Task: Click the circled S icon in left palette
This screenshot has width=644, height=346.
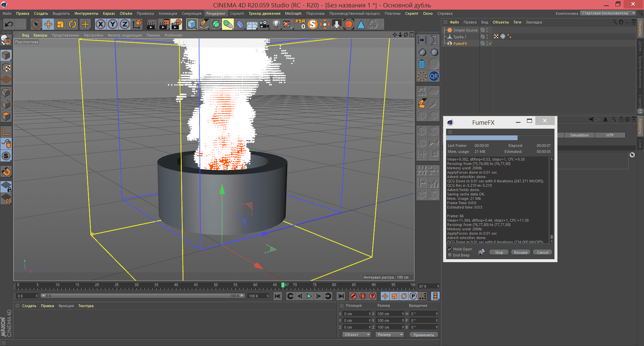Action: pos(6,156)
